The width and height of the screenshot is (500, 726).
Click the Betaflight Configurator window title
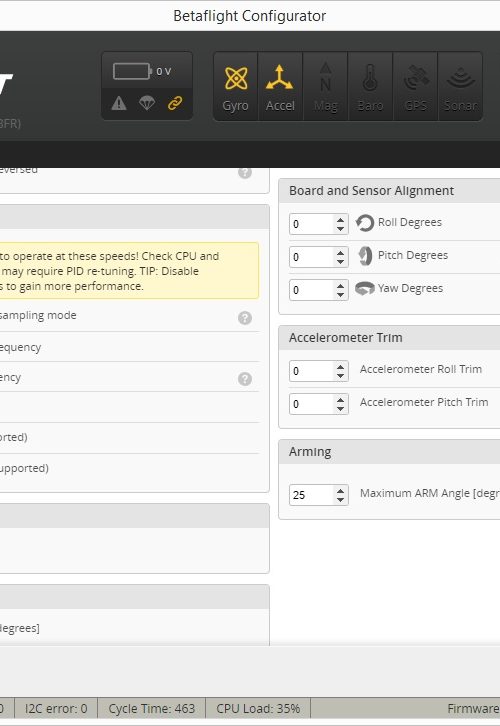tap(250, 16)
